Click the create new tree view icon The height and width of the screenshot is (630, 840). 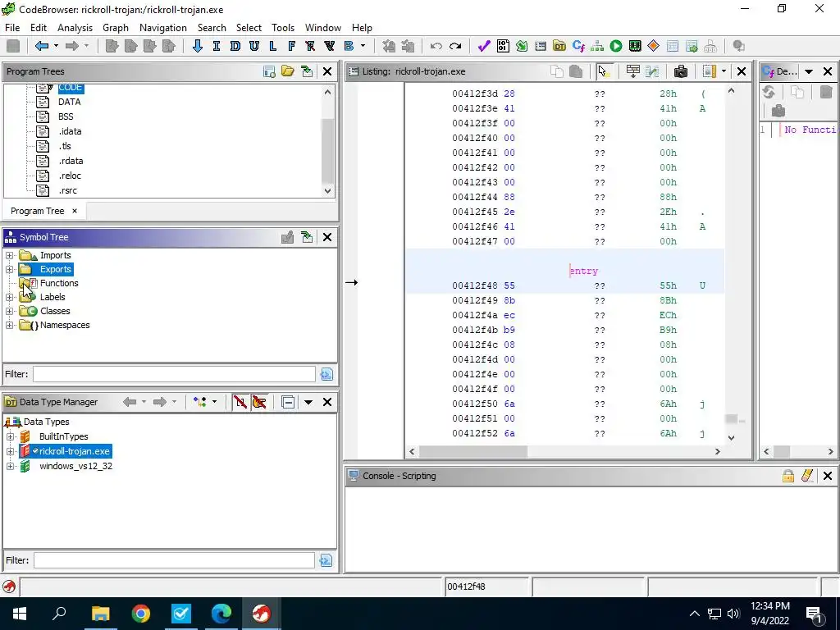pos(269,71)
